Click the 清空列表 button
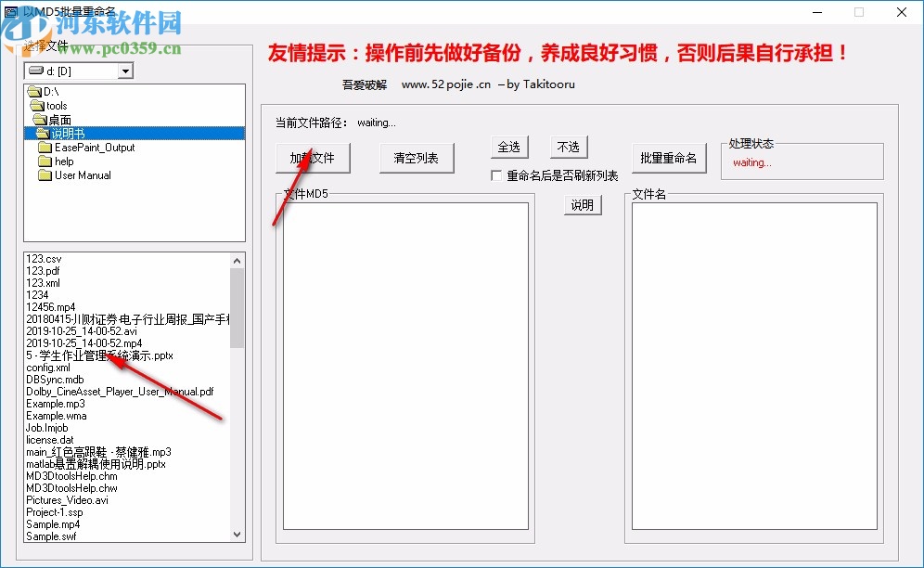924x568 pixels. [x=417, y=157]
